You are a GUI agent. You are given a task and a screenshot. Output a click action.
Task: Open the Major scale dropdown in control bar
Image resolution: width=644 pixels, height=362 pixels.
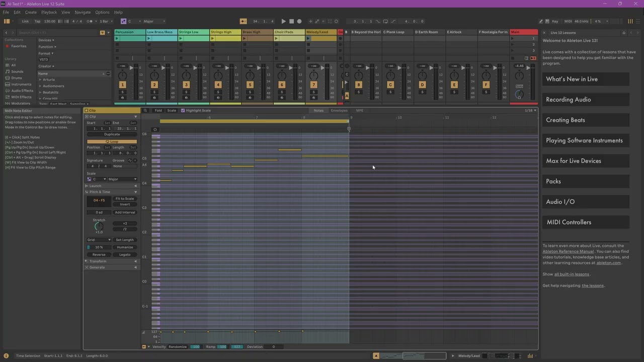tap(154, 21)
